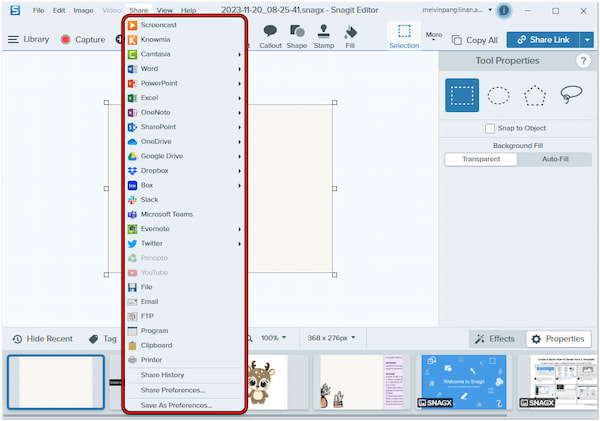The height and width of the screenshot is (421, 600).
Task: Select the Shape tool
Action: coord(297,36)
